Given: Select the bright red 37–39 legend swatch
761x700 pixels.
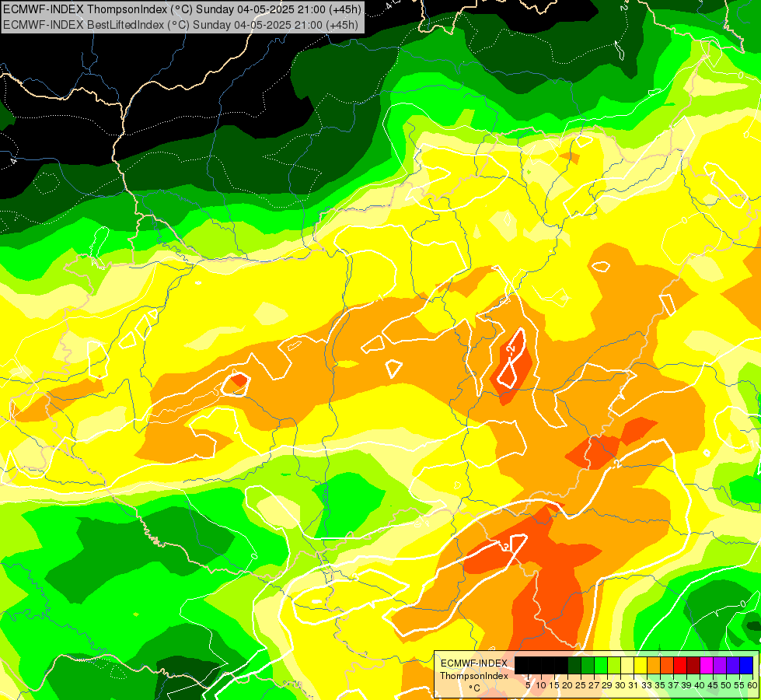Looking at the screenshot, I should pyautogui.click(x=680, y=665).
